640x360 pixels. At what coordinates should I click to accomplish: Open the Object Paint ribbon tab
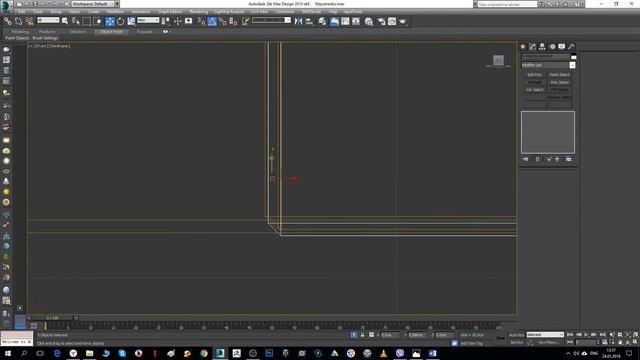coord(111,31)
